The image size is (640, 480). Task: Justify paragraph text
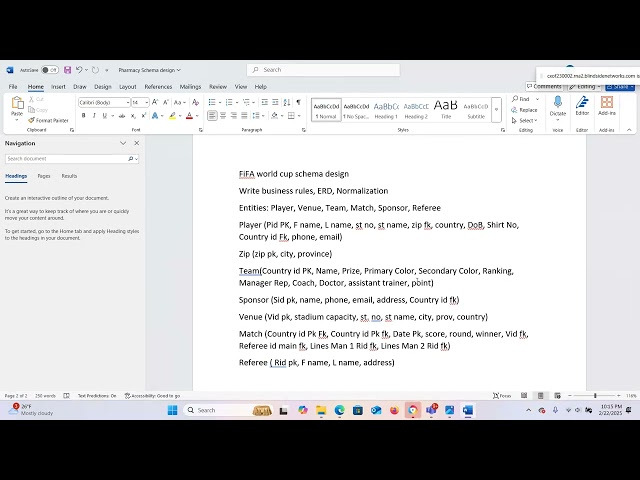(x=244, y=116)
